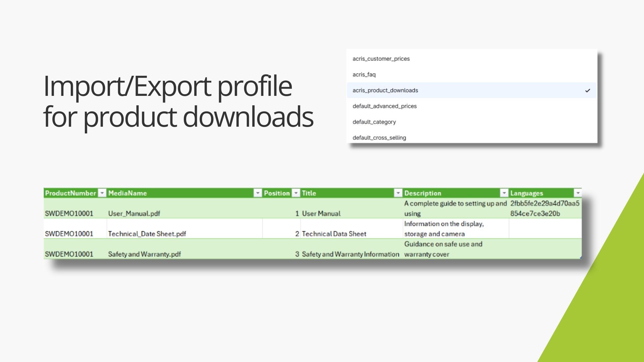The width and height of the screenshot is (644, 362).
Task: Select default_category profile option
Action: [x=472, y=122]
